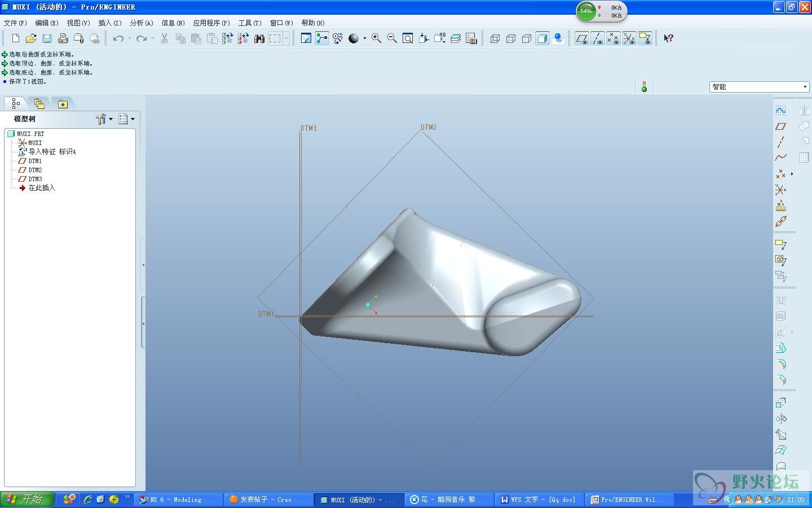This screenshot has height=508, width=812.
Task: Print the model
Action: click(63, 38)
